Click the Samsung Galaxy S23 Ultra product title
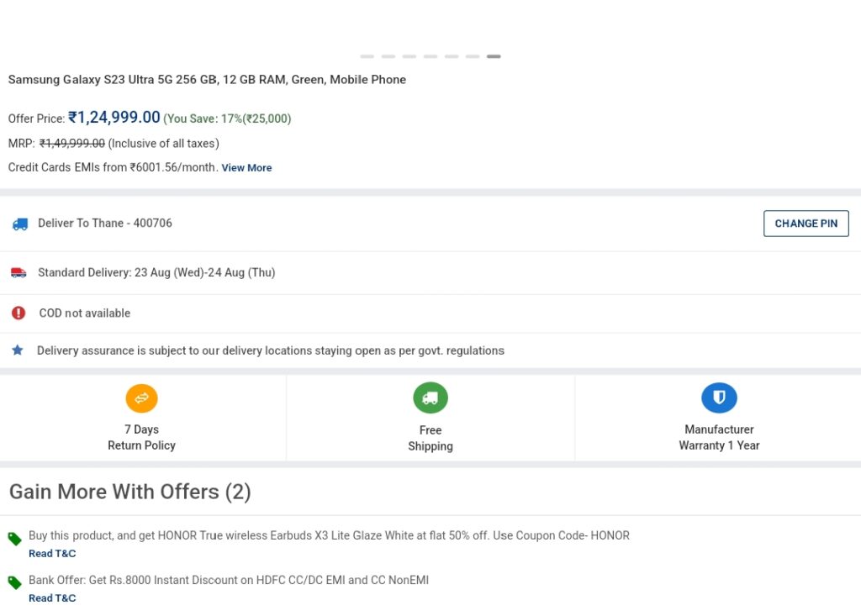861x616 pixels. point(207,80)
